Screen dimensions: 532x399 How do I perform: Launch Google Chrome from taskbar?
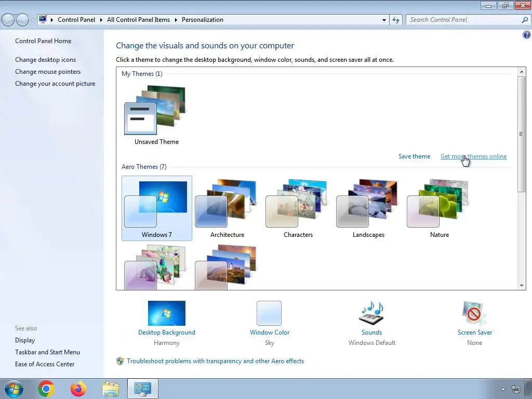(x=46, y=389)
